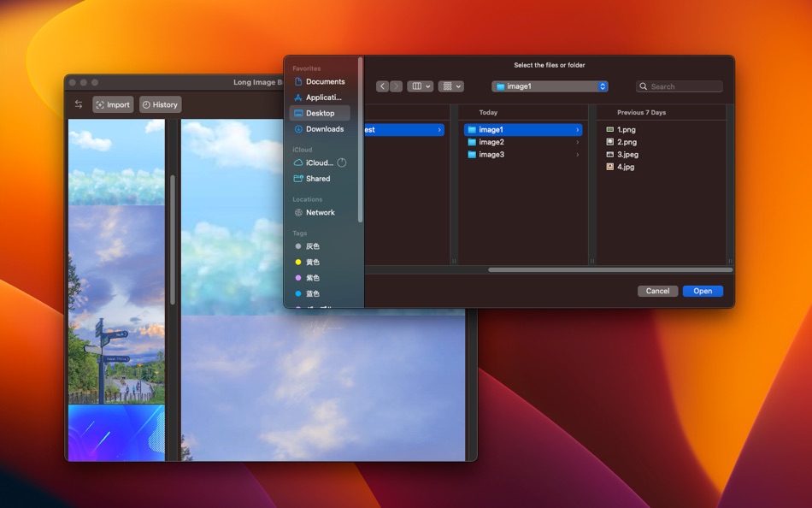Image resolution: width=812 pixels, height=508 pixels.
Task: Open the column view options dropdown
Action: pyautogui.click(x=420, y=86)
